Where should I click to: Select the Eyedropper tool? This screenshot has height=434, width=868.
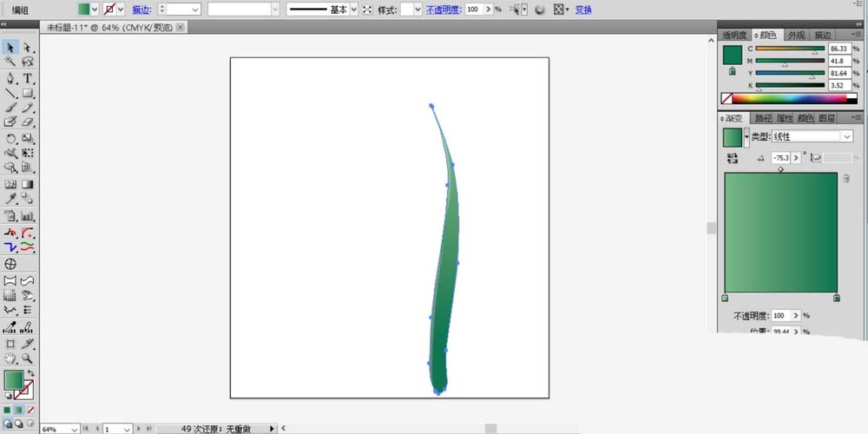(10, 199)
